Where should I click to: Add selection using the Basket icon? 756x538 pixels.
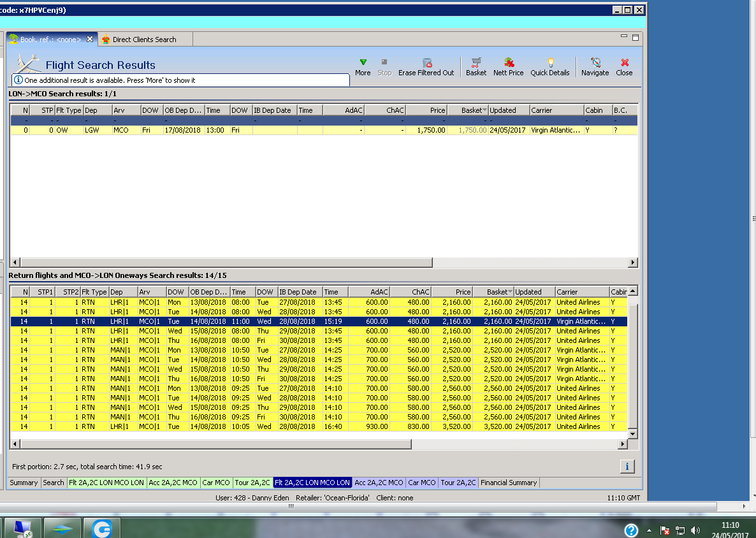(x=476, y=62)
